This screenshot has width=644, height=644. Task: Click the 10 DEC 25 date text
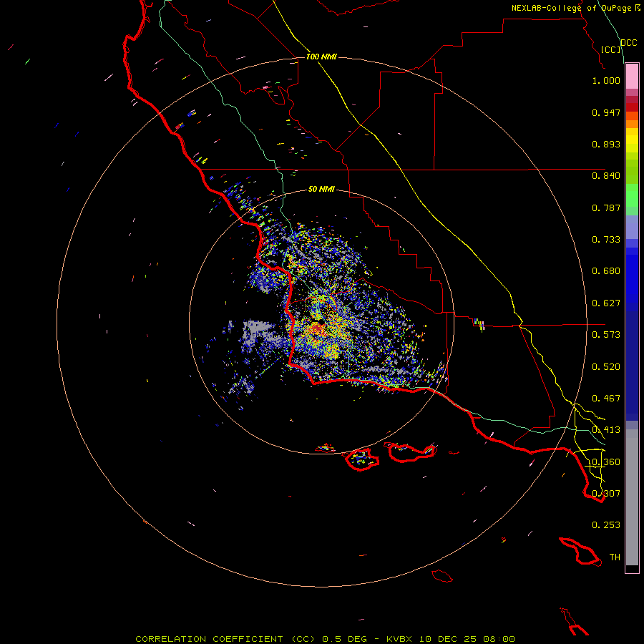(x=448, y=639)
